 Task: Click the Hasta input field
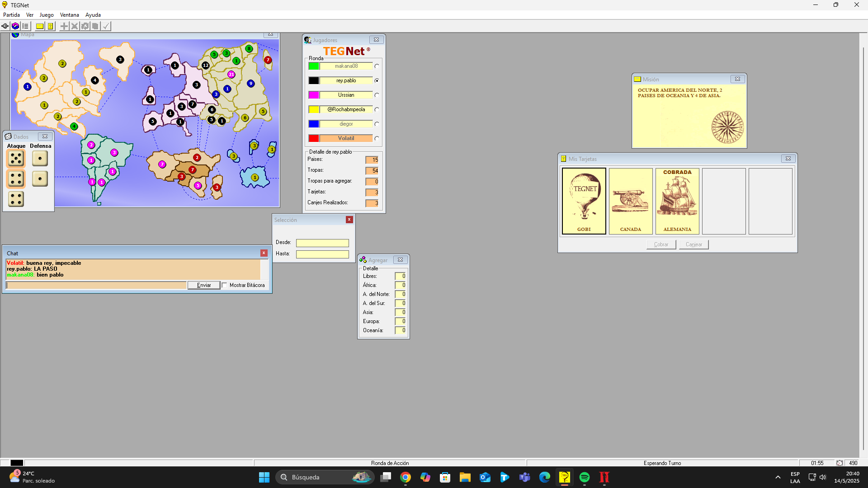pos(322,254)
